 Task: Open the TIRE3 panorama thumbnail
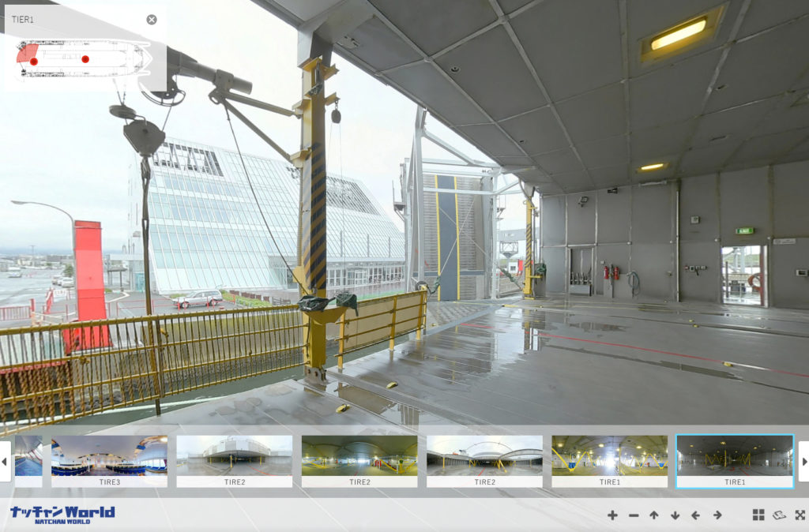[x=109, y=461]
